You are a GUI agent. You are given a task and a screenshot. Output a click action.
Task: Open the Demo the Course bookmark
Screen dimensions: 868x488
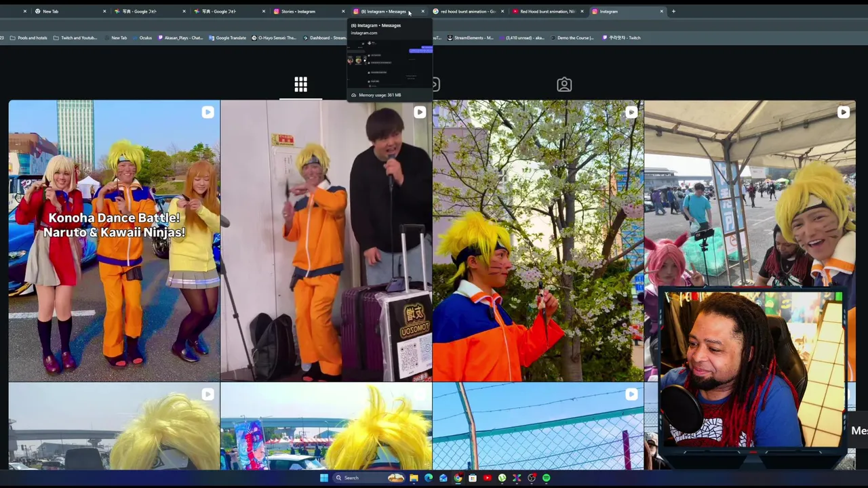[x=572, y=38]
